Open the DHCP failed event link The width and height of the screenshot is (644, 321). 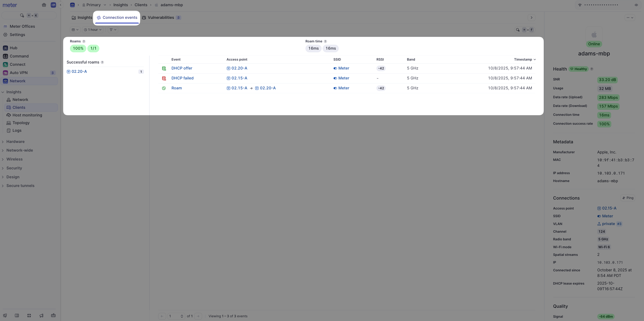182,78
